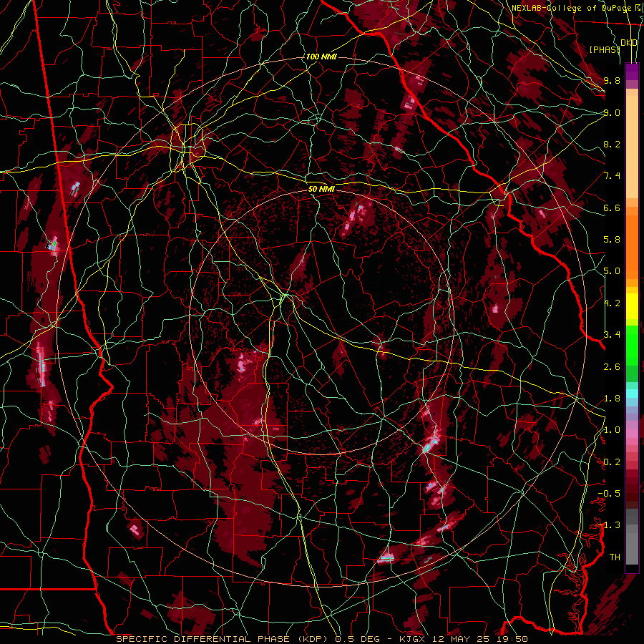Click "0.5 DEG" in the bottom caption
Viewport: 644px width, 644px height.
pos(357,639)
